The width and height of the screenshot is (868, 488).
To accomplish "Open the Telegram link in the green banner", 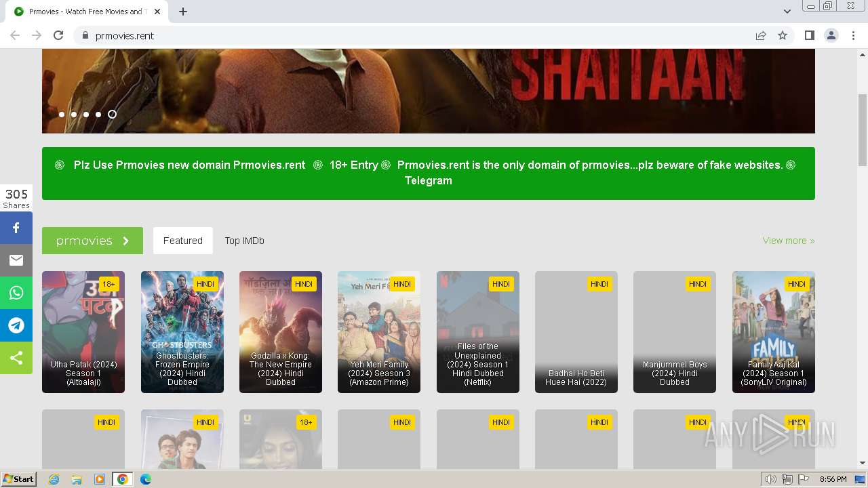I will coord(429,180).
